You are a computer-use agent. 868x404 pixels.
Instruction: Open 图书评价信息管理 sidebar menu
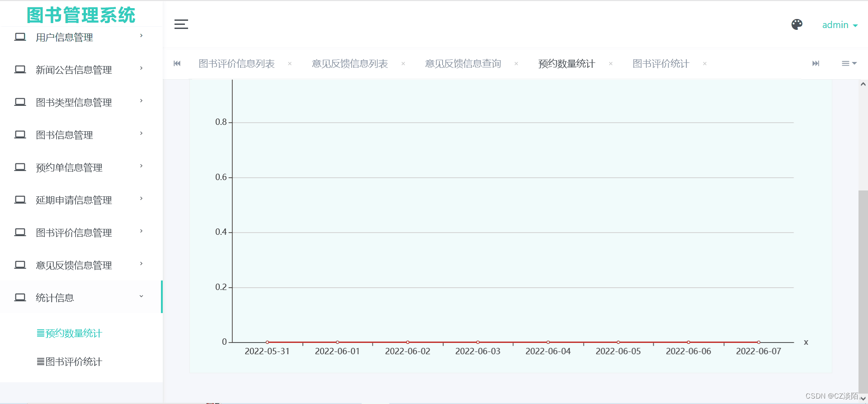tap(81, 233)
